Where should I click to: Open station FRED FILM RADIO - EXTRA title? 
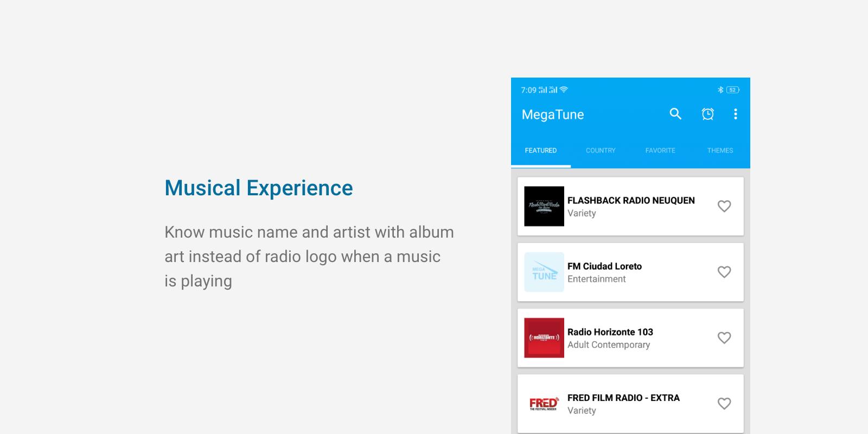(x=623, y=398)
